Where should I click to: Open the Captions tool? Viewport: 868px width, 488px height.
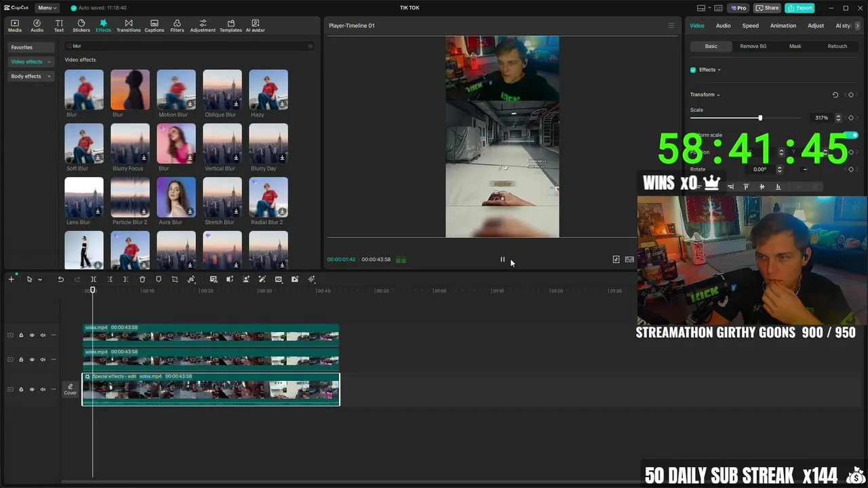point(154,26)
